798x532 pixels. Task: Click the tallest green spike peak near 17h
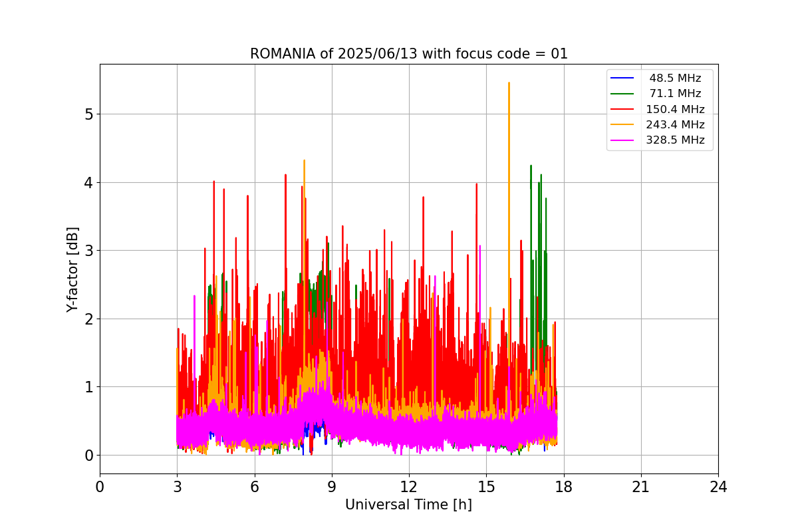click(x=531, y=166)
